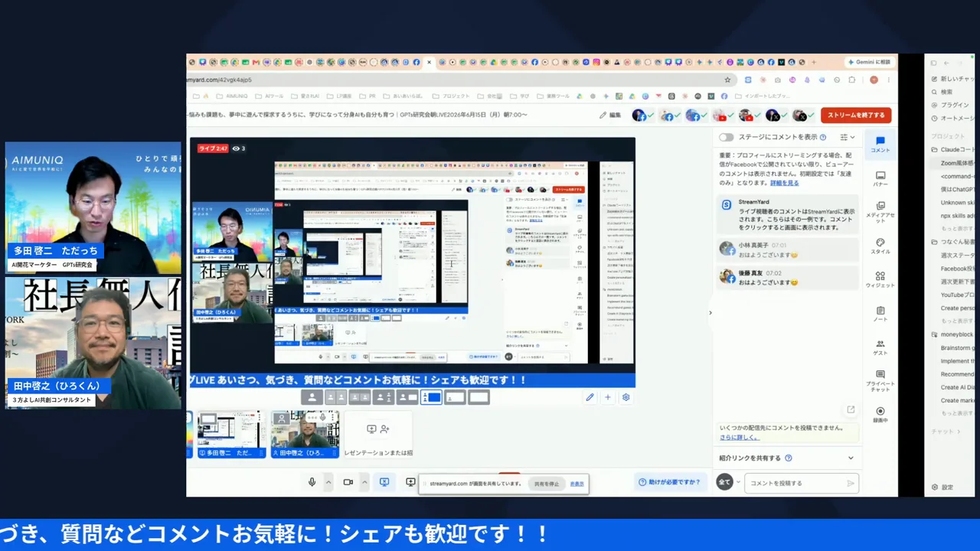Screen dimensions: 980x551
Task: Select the fullscreen screen-share layout
Action: [x=479, y=397]
